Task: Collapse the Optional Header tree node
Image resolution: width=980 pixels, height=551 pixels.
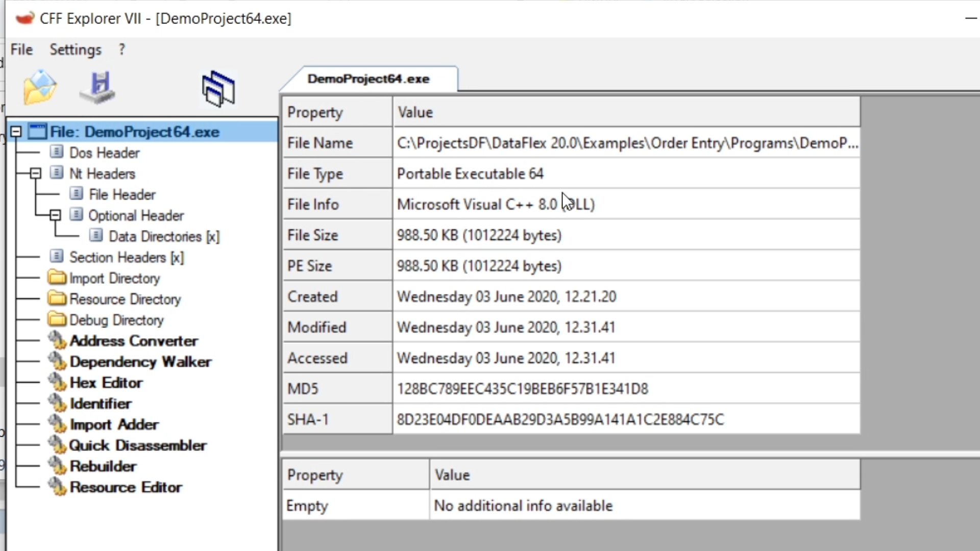Action: coord(55,215)
